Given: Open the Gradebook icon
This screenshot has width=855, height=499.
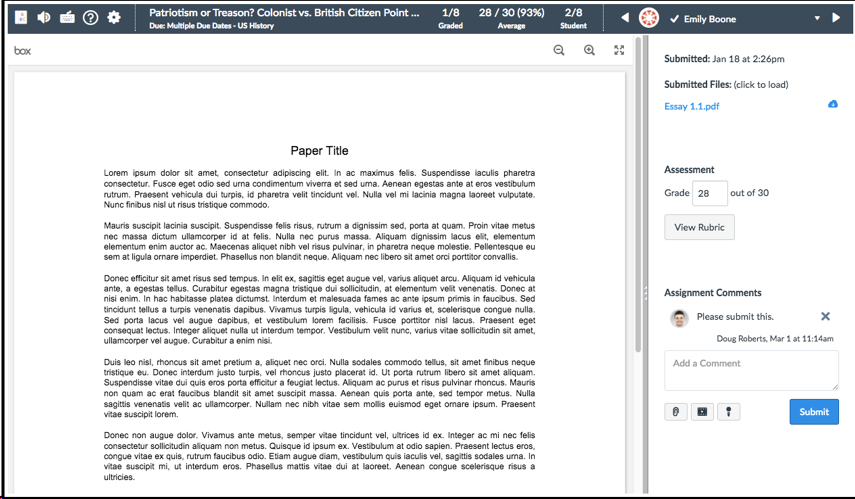Looking at the screenshot, I should click(21, 18).
